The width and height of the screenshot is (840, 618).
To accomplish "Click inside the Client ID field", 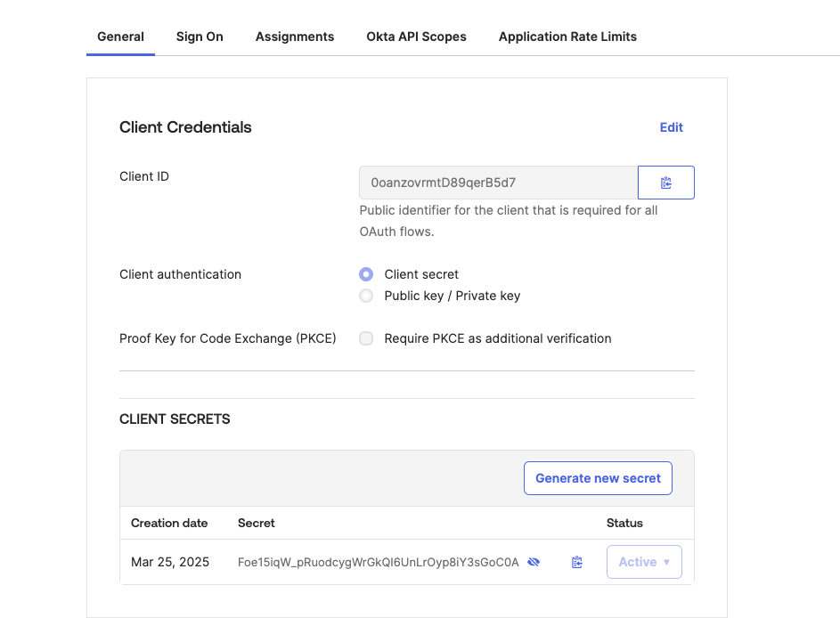I will [x=497, y=183].
